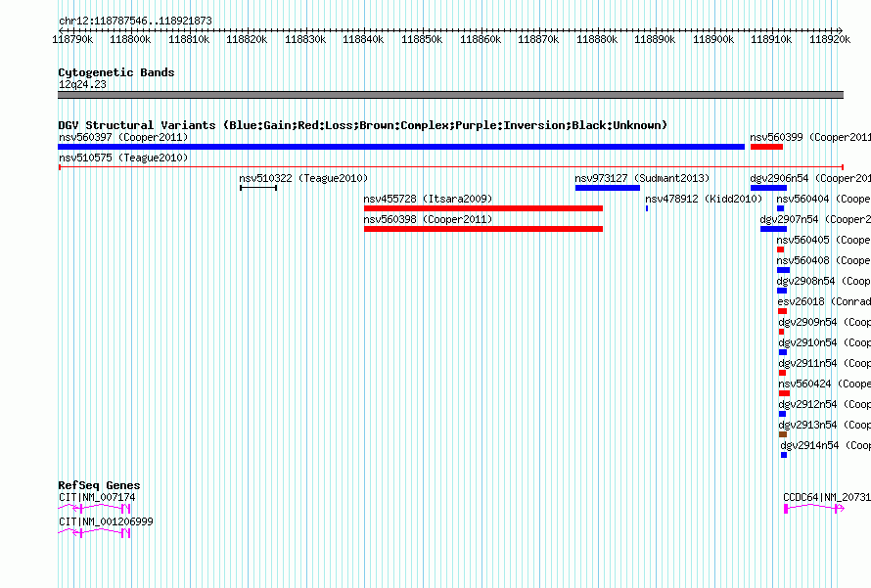Open the esv26018 variant label
The width and height of the screenshot is (871, 588).
pyautogui.click(x=824, y=301)
